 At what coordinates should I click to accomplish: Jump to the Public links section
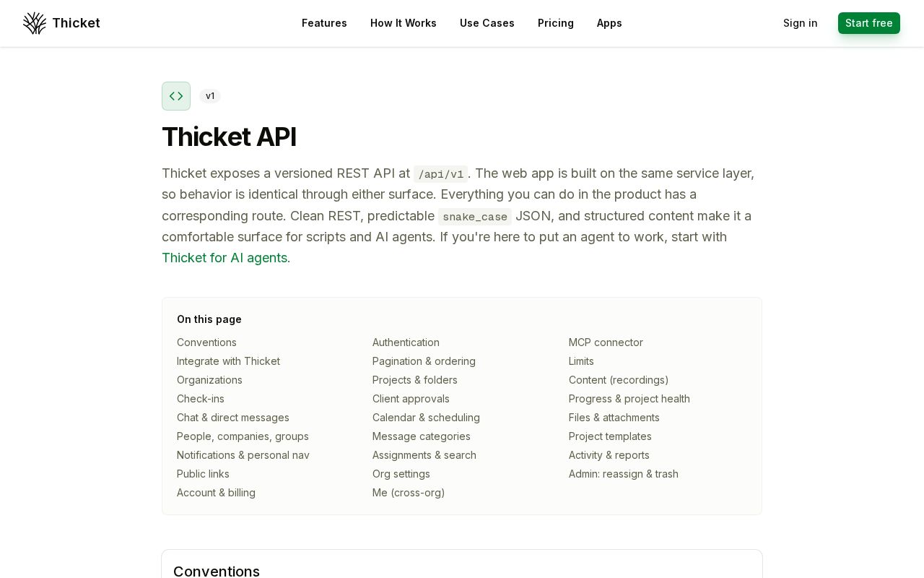click(203, 474)
